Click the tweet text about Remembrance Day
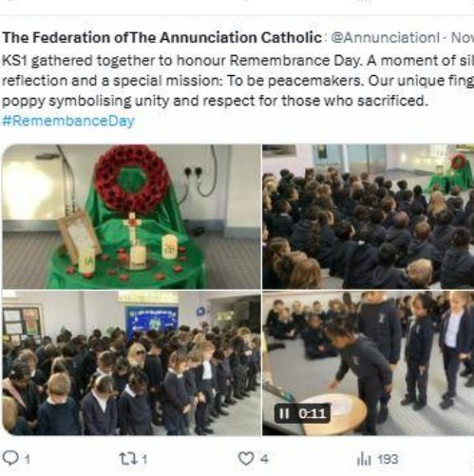The width and height of the screenshot is (474, 476). [237, 81]
